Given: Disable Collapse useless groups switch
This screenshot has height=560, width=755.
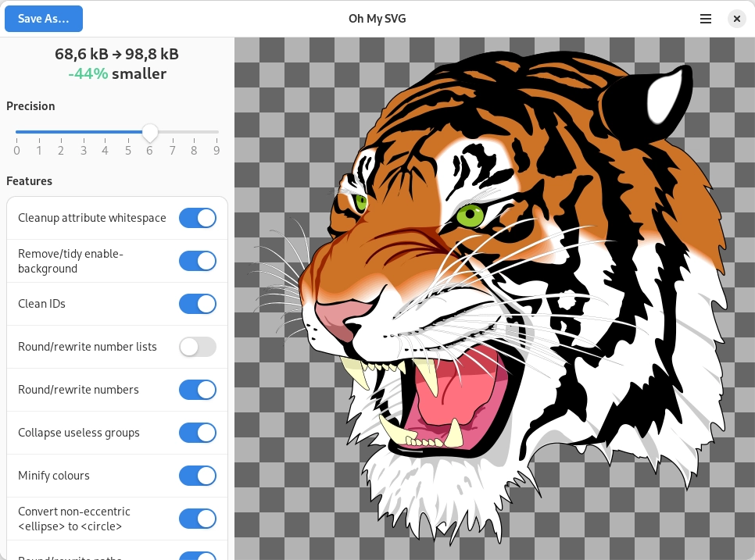Looking at the screenshot, I should [x=198, y=433].
